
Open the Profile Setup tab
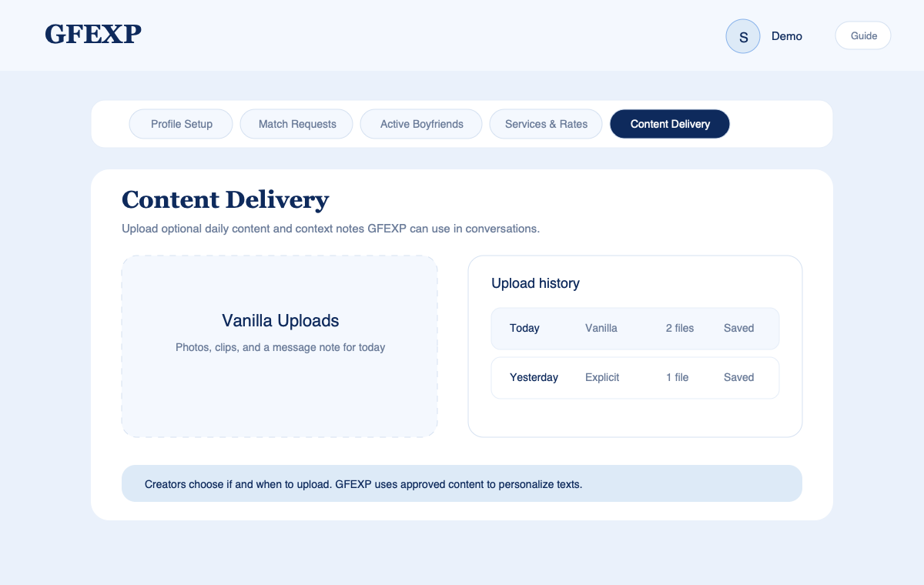[x=181, y=124]
